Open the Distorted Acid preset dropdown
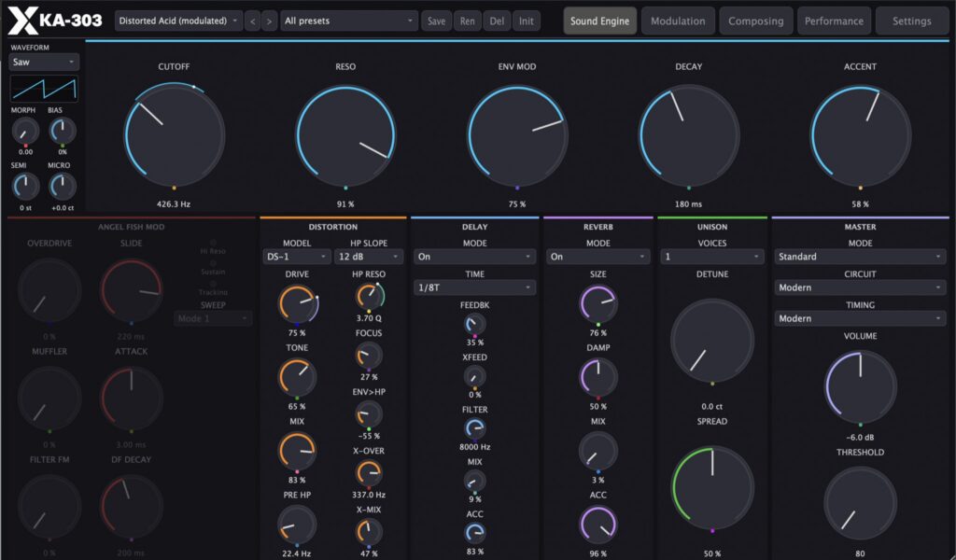This screenshot has height=560, width=956. click(178, 21)
